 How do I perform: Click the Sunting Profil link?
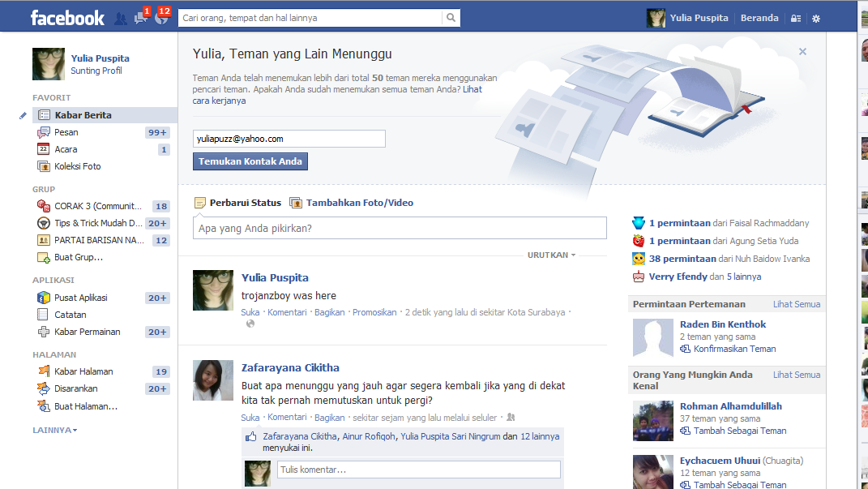pyautogui.click(x=96, y=71)
